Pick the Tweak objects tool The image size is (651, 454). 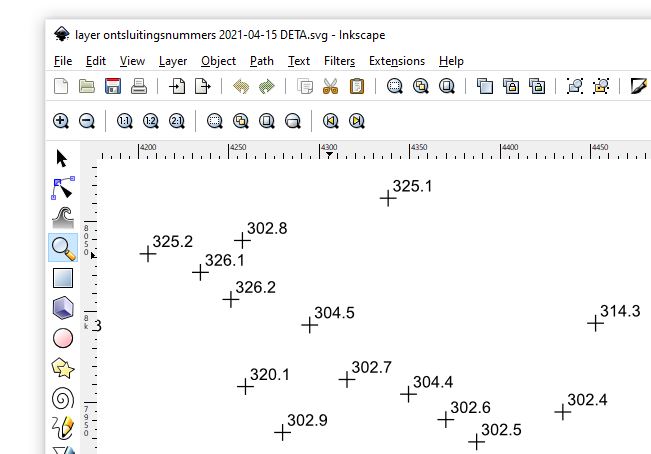click(x=62, y=218)
